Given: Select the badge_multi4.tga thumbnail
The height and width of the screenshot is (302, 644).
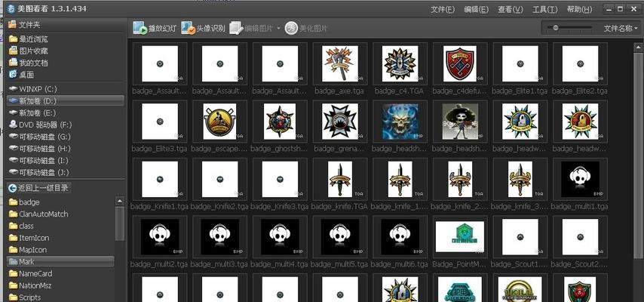Looking at the screenshot, I should coord(280,236).
